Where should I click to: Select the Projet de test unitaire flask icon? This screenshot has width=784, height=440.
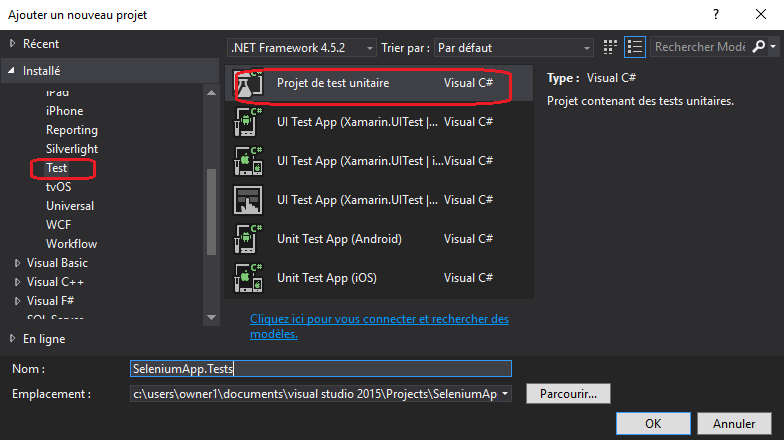[x=248, y=84]
